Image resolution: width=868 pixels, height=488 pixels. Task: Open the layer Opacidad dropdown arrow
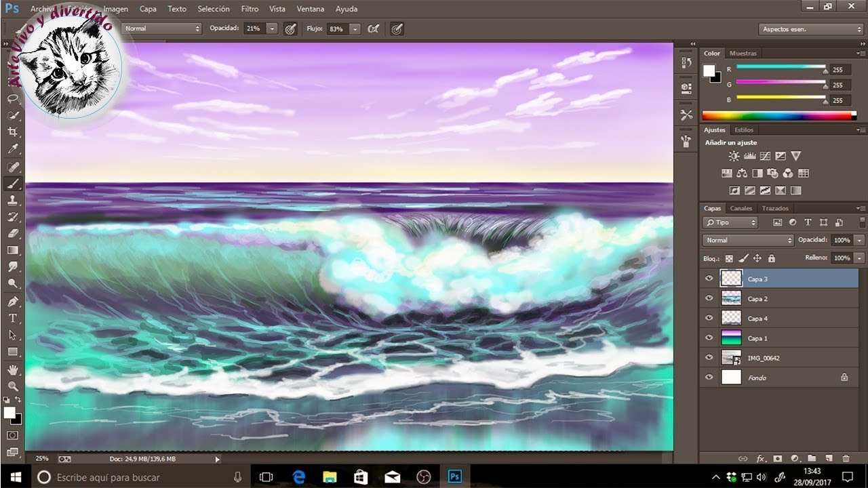[x=860, y=240]
